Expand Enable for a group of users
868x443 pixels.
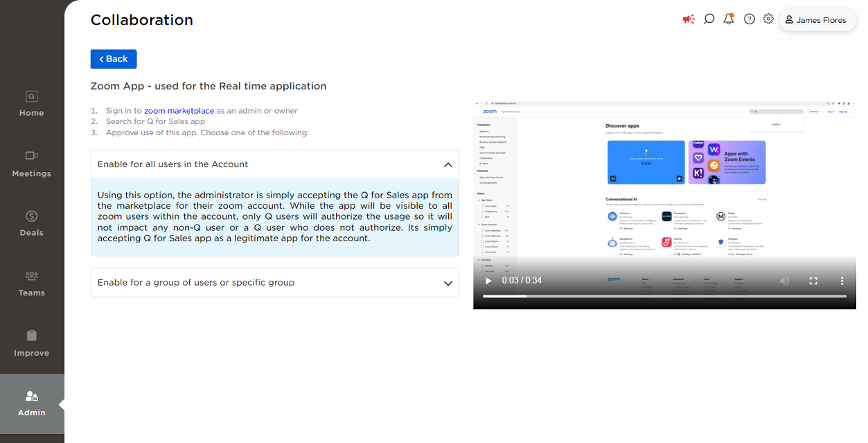click(x=275, y=282)
